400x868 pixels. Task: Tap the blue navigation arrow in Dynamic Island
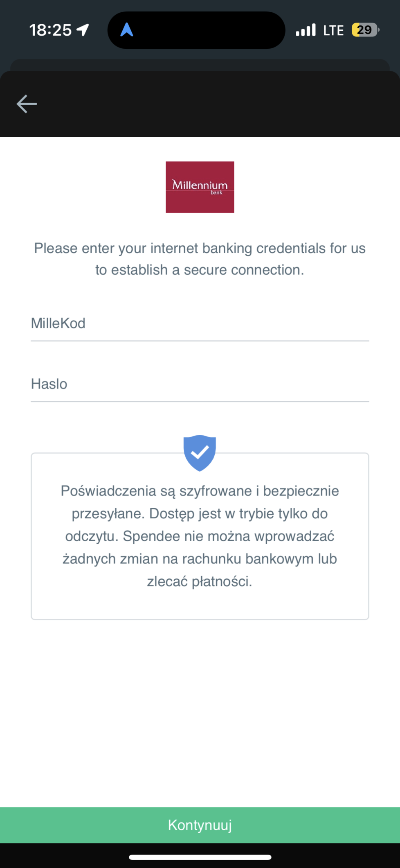tap(127, 30)
